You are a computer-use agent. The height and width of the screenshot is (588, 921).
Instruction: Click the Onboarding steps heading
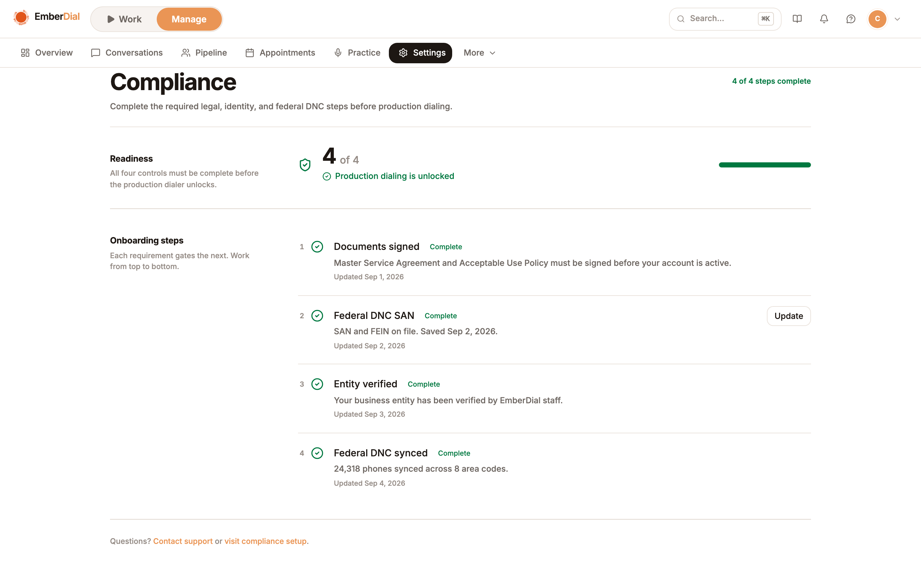click(x=146, y=240)
